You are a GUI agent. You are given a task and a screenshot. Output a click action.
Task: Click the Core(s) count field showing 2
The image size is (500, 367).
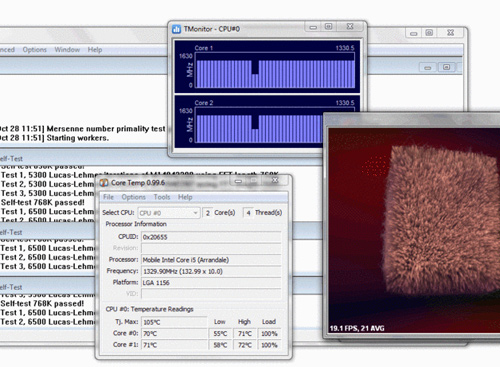click(207, 213)
